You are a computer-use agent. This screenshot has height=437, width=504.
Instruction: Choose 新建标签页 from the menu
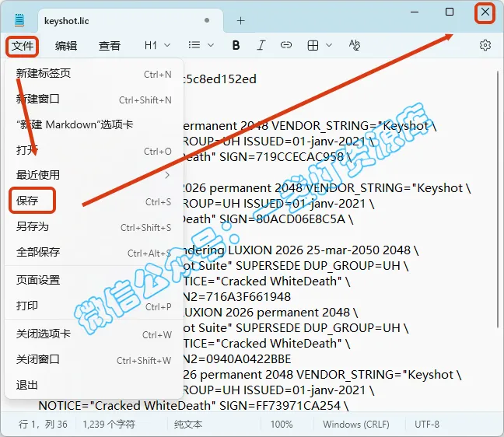click(94, 74)
